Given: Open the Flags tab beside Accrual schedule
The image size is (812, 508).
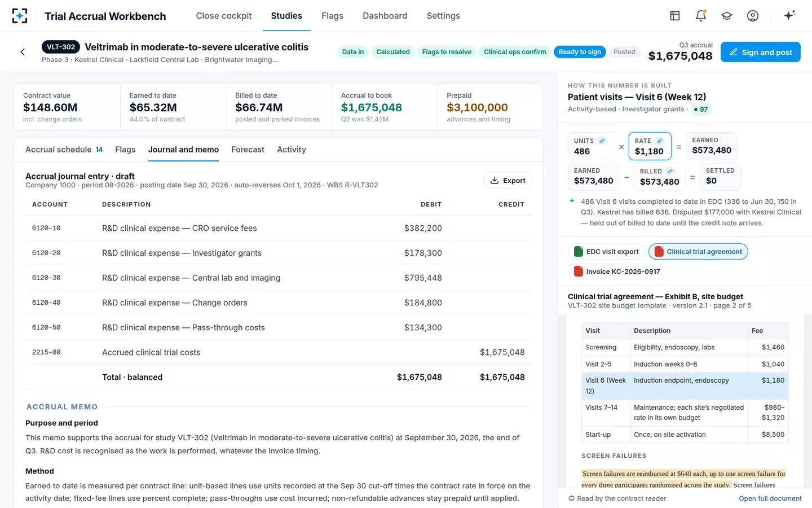Looking at the screenshot, I should point(125,150).
